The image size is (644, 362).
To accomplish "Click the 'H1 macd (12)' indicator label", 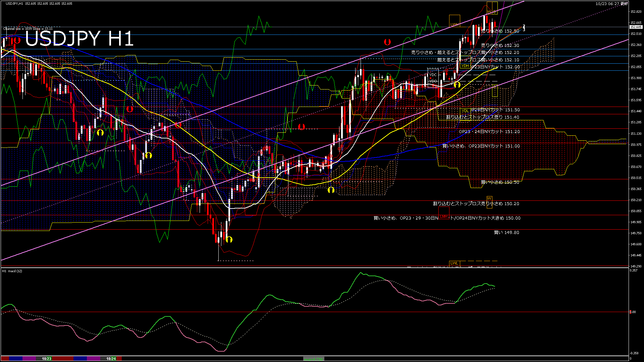I will pyautogui.click(x=12, y=271).
